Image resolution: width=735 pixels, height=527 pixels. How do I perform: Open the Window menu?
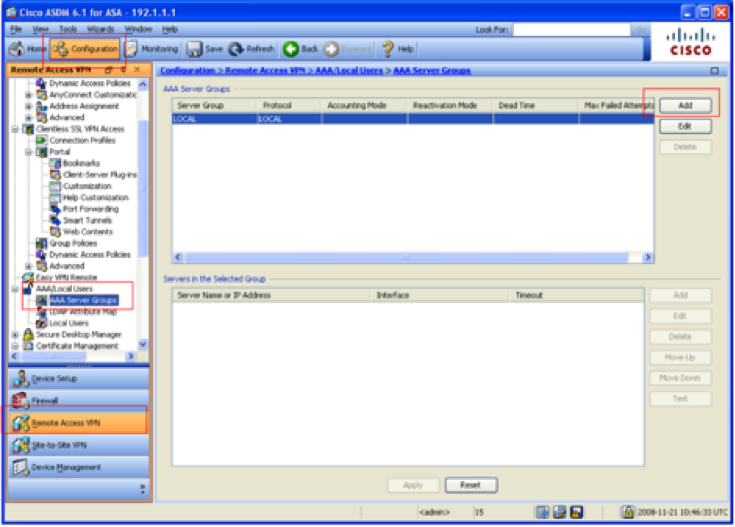click(x=138, y=29)
